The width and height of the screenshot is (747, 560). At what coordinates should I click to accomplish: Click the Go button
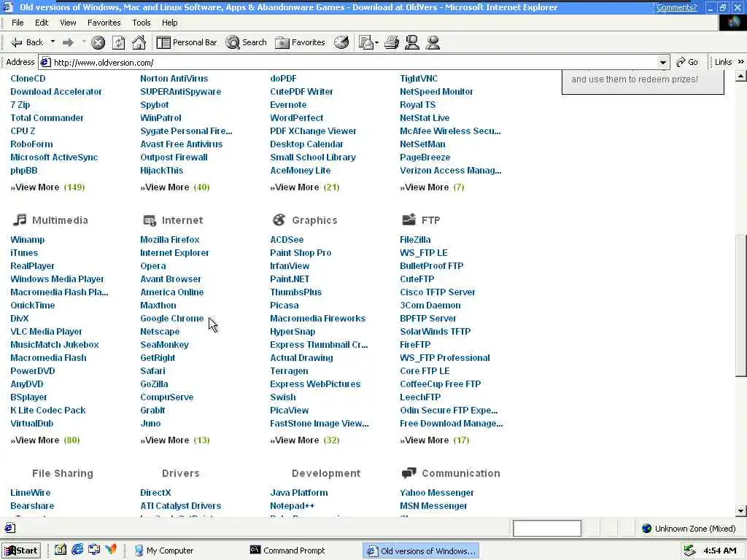point(687,62)
